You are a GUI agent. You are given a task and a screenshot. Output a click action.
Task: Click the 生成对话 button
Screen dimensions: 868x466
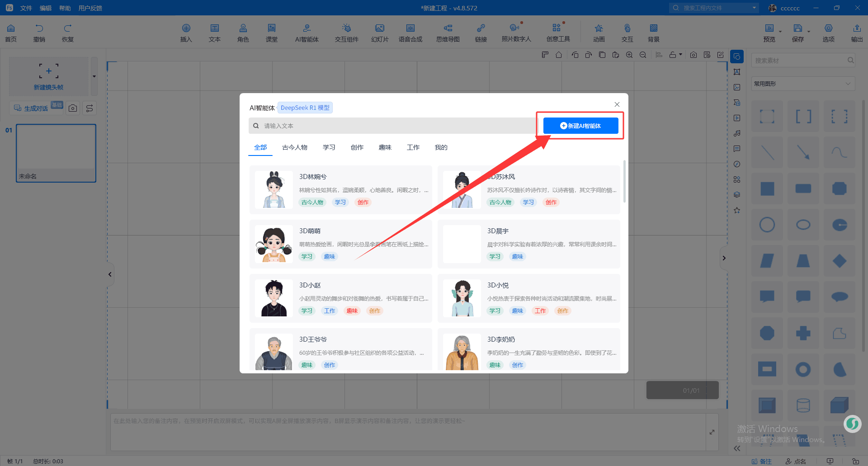(x=36, y=108)
